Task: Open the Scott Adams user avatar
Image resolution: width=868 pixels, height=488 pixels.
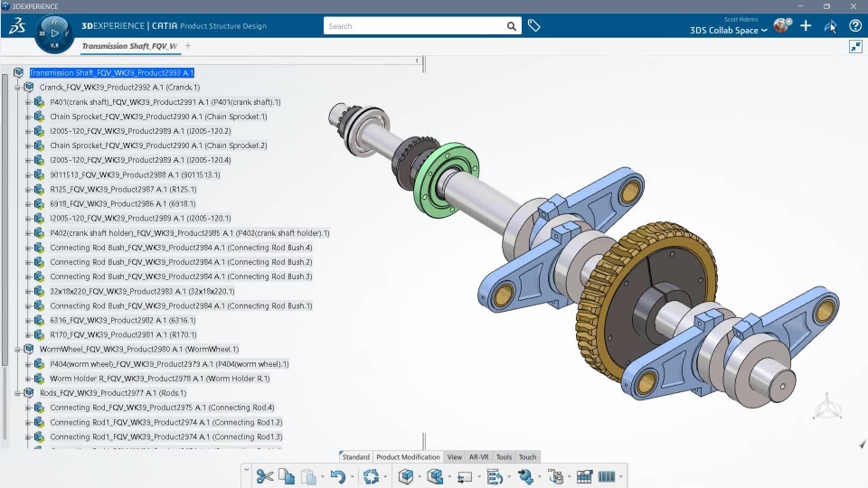Action: click(781, 25)
